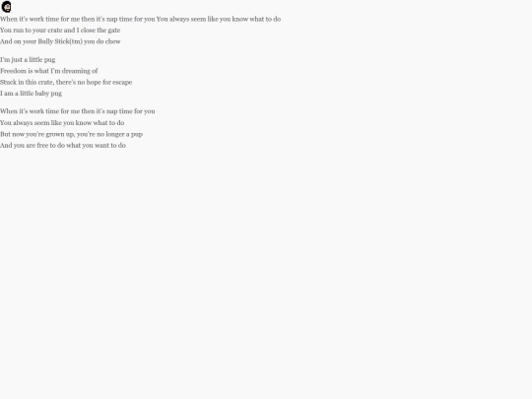The height and width of the screenshot is (399, 532).
Task: Click the line "You run to your crate"
Action: pyautogui.click(x=60, y=31)
